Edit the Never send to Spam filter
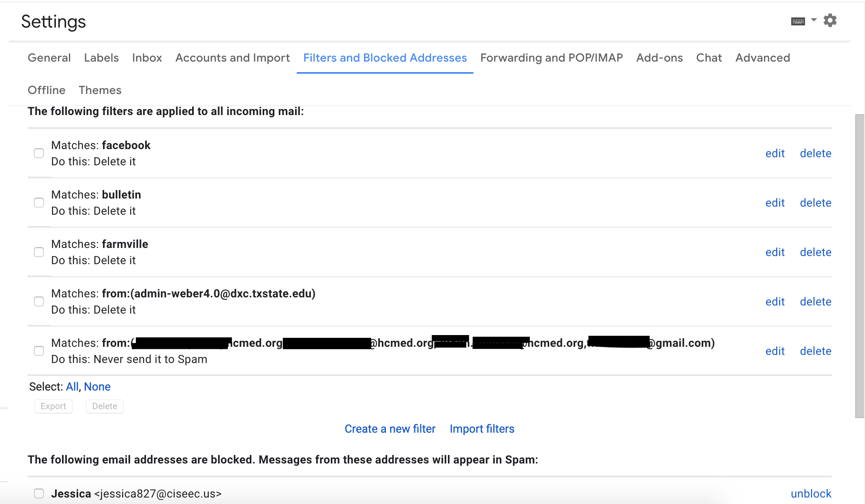 click(775, 351)
